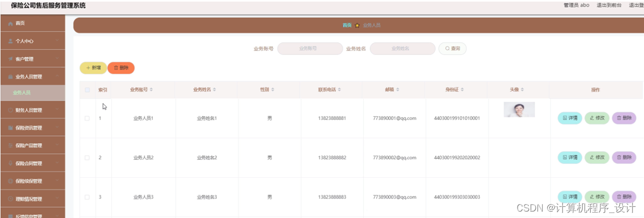
Task: Sort table by 业务姓名 column arrows
Action: click(214, 89)
